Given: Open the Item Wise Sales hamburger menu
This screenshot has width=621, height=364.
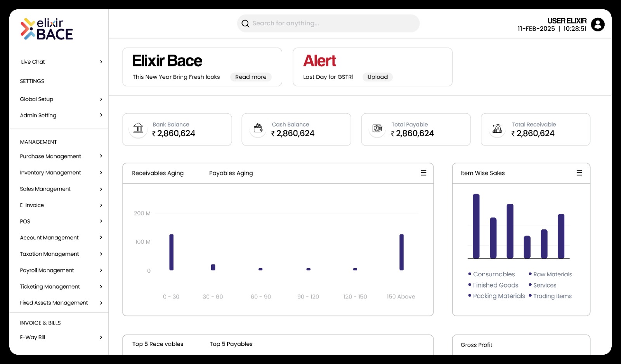Looking at the screenshot, I should 579,173.
